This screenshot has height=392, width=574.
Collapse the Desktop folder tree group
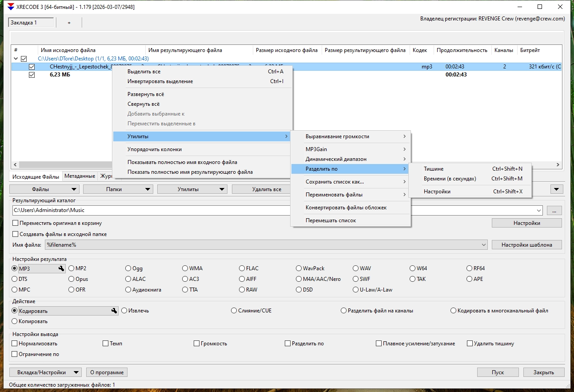[16, 59]
